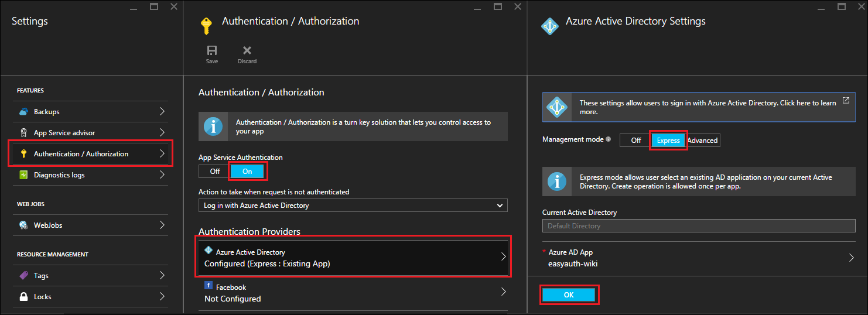This screenshot has width=868, height=315.
Task: Open the unauthenticated request action dropdown
Action: (353, 206)
